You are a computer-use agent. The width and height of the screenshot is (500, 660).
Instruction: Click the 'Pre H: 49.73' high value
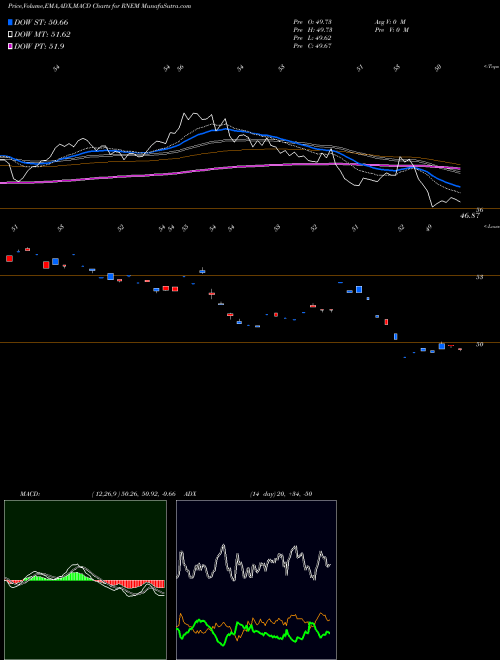coord(313,30)
